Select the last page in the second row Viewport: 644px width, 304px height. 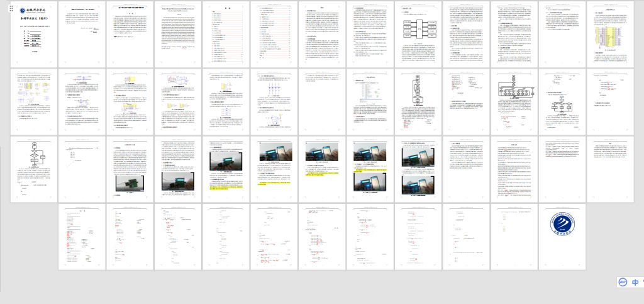(609, 100)
